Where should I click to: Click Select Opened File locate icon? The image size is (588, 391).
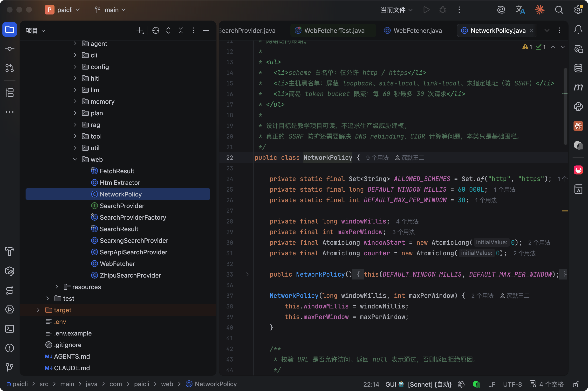[x=156, y=30]
